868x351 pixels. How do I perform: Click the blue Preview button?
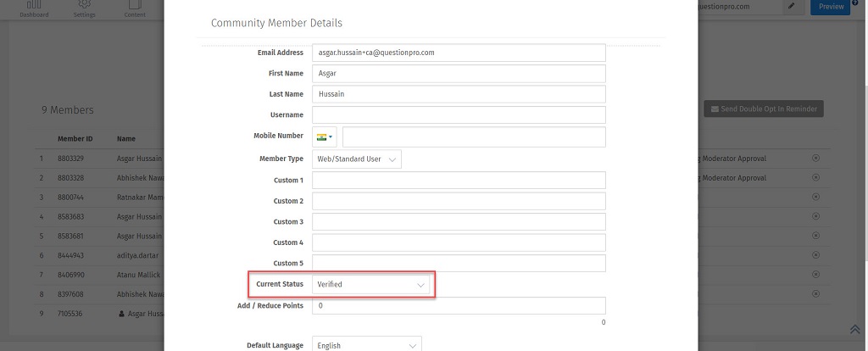830,7
